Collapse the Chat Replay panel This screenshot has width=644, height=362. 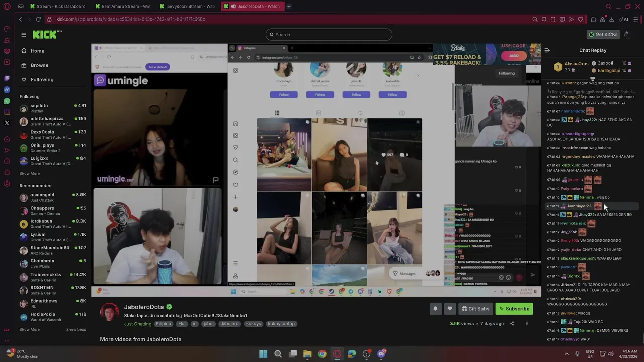547,50
